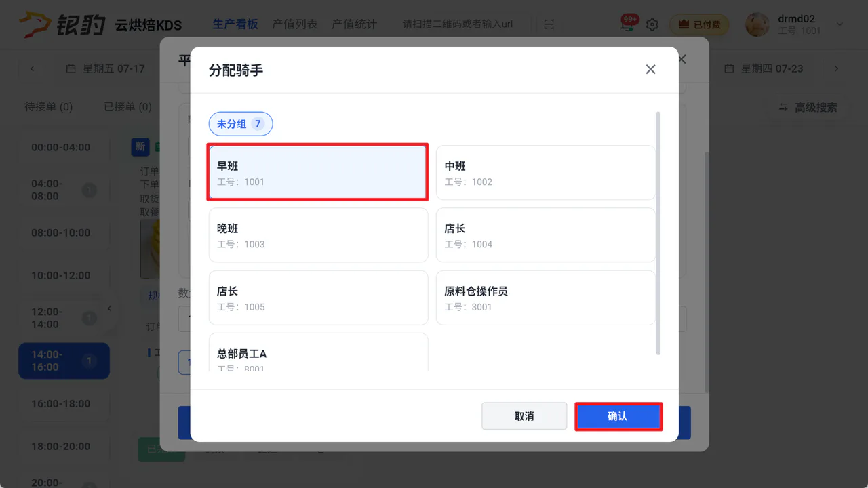Click the 银豹 logo

click(62, 24)
